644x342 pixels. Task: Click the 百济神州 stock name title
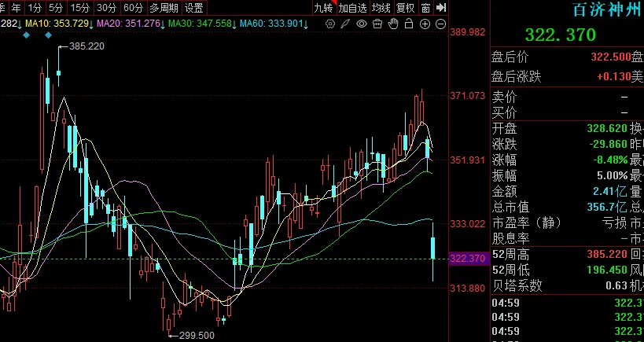tap(606, 10)
